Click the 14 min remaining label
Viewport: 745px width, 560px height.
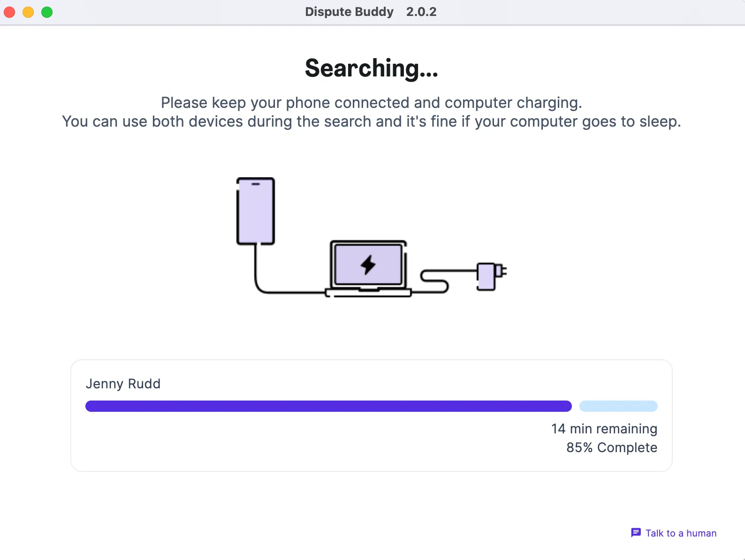pyautogui.click(x=604, y=429)
